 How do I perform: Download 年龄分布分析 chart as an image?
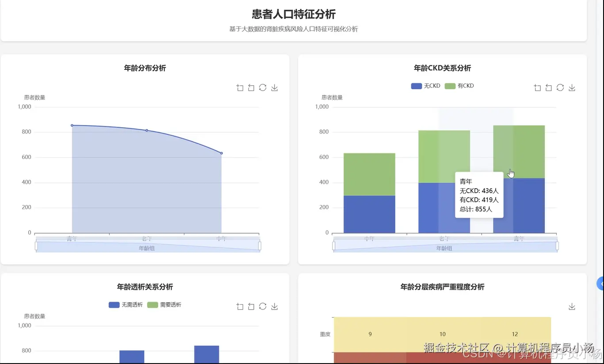pyautogui.click(x=274, y=87)
